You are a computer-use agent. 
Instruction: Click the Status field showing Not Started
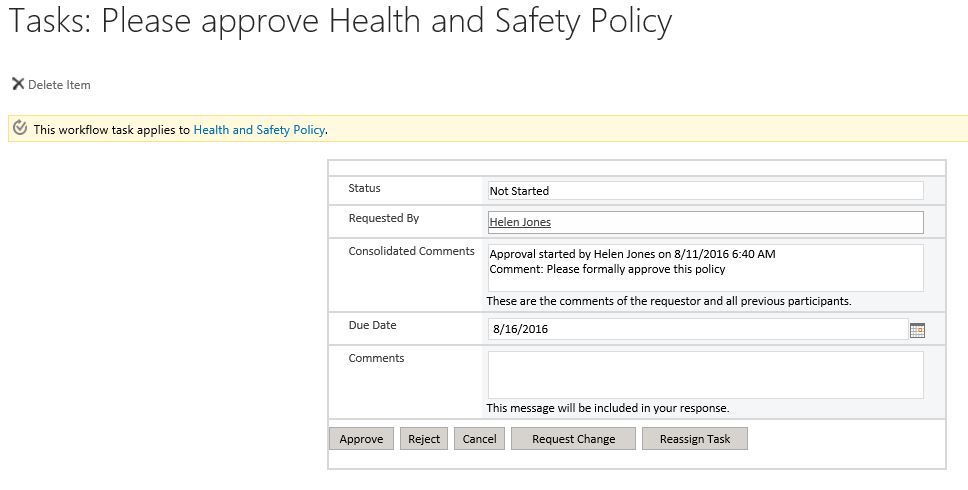click(x=704, y=191)
